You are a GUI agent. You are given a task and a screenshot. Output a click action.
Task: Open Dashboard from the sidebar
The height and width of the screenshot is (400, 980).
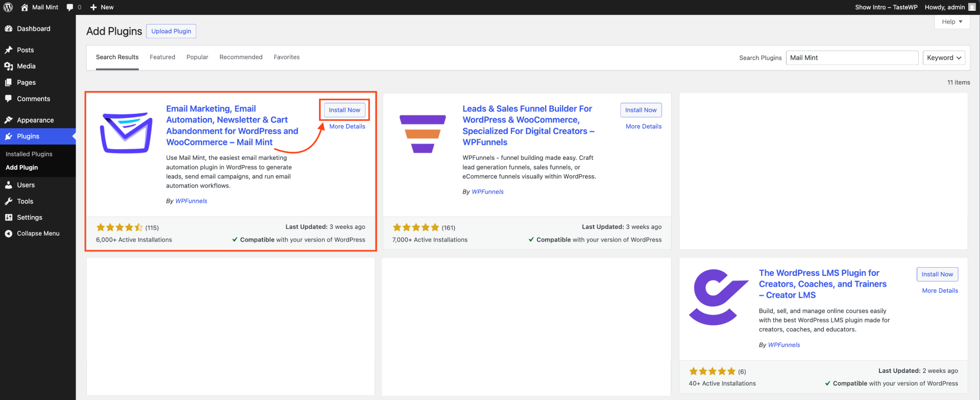[33, 29]
